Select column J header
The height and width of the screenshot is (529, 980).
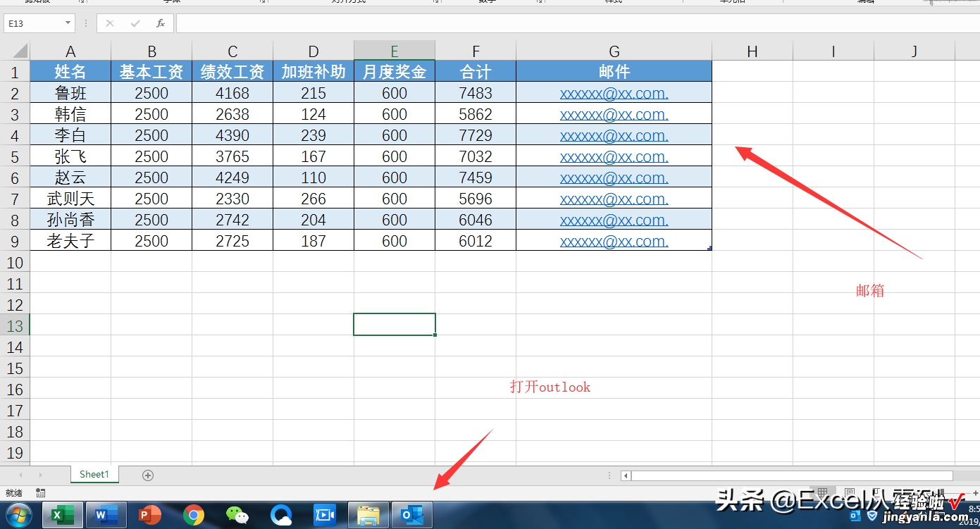pyautogui.click(x=914, y=51)
